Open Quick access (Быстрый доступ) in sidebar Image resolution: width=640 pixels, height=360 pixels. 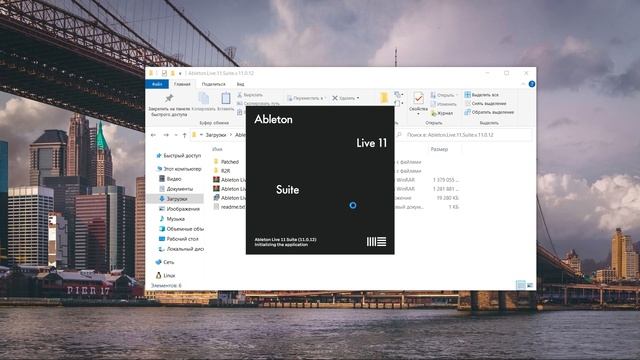[178, 156]
